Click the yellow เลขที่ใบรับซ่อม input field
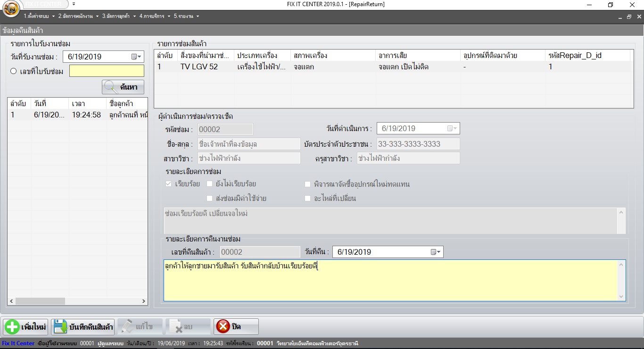644x349 pixels. coord(106,71)
